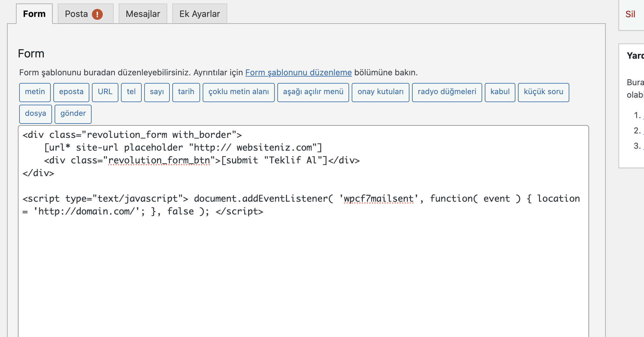Open the Mesajlar tab

pos(143,14)
